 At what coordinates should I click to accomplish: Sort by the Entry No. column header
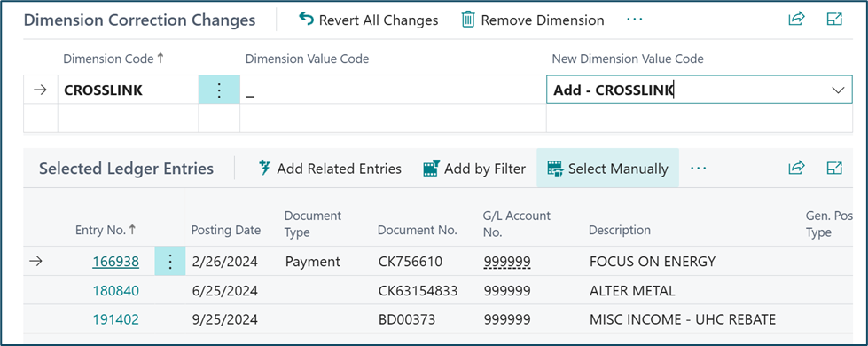[106, 230]
